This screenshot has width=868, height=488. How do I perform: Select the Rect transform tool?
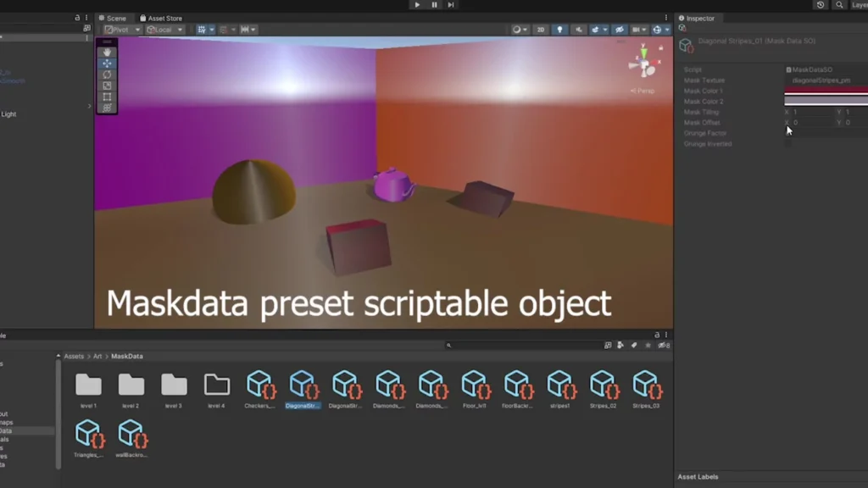point(107,97)
